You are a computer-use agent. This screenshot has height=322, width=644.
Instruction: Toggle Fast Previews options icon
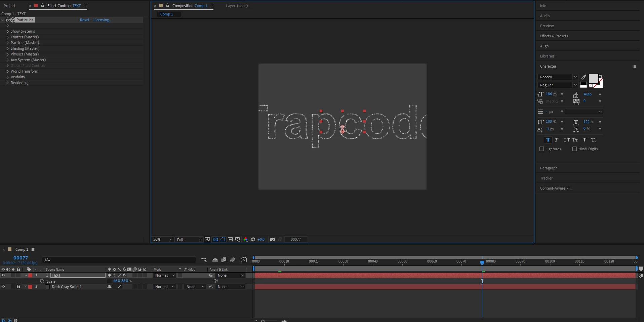pos(207,239)
